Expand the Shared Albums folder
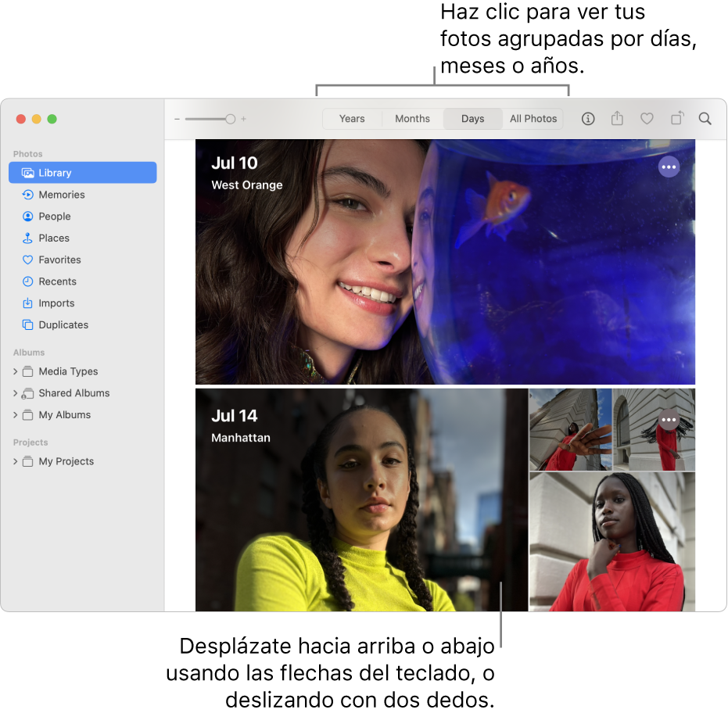The image size is (728, 713). [x=15, y=393]
